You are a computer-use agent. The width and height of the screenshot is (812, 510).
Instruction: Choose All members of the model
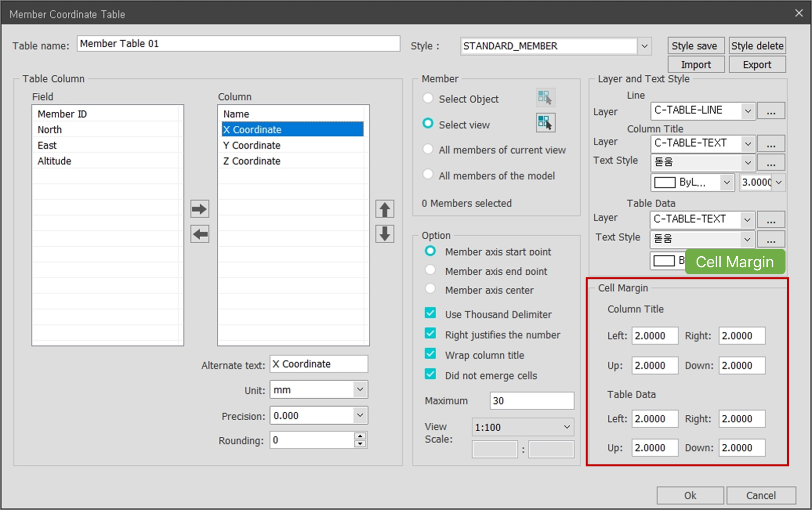(x=428, y=174)
